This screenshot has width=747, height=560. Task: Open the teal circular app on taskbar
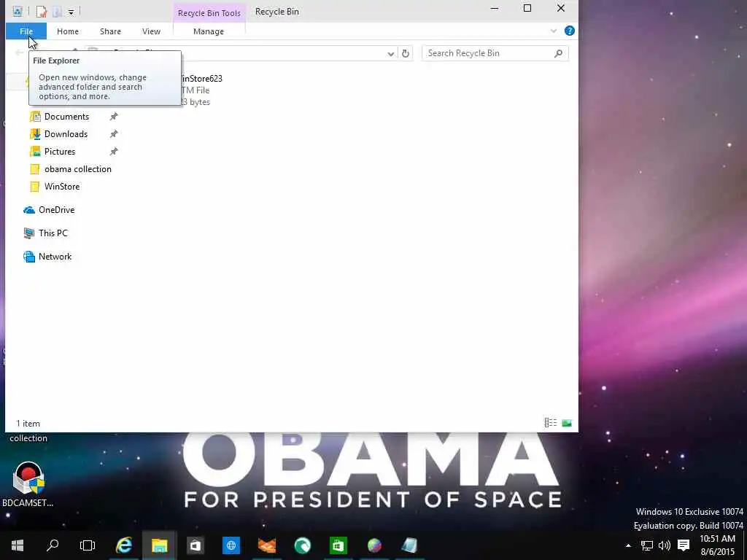tap(303, 545)
